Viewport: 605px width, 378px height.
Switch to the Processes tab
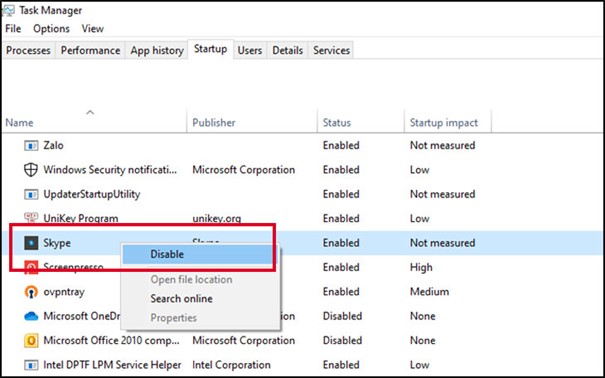tap(29, 51)
